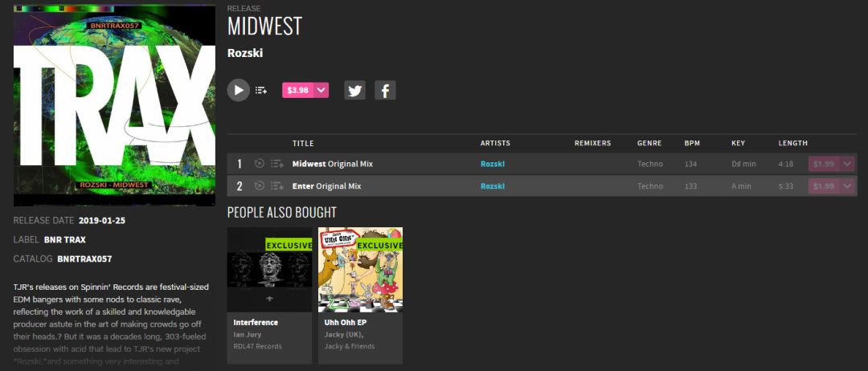Buy Midwest Original Mix for $1.99
The image size is (868, 371).
coord(824,164)
